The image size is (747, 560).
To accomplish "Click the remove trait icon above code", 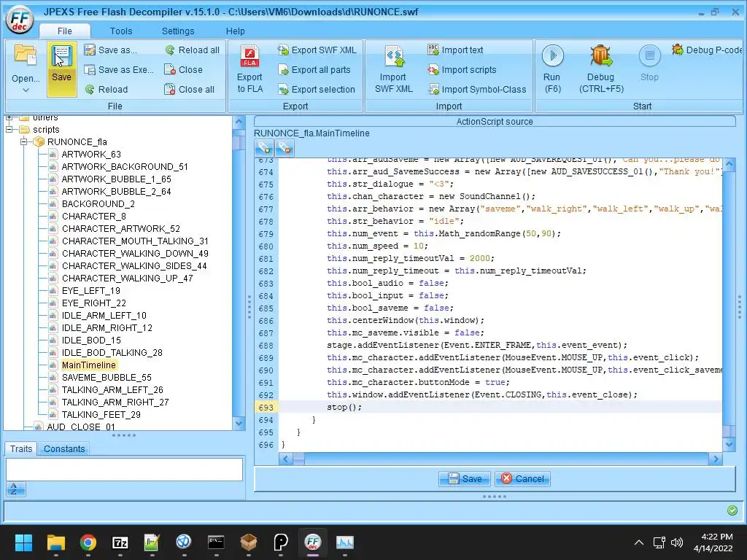I will (285, 148).
